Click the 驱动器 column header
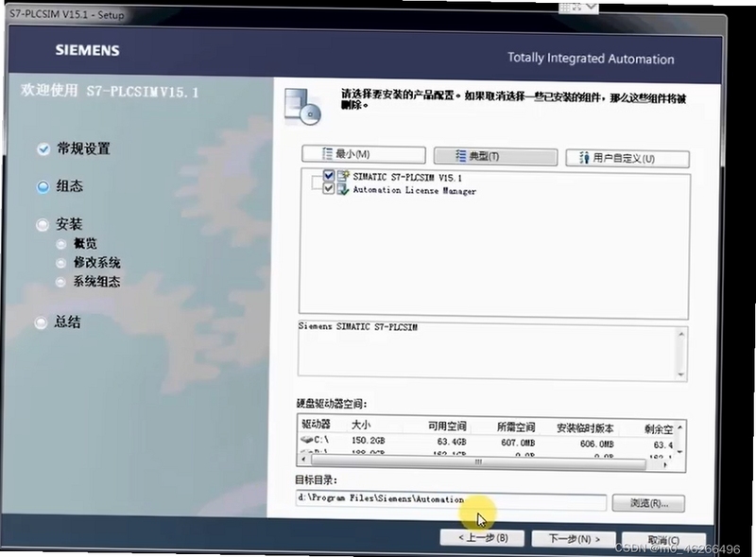The height and width of the screenshot is (557, 756). [x=316, y=424]
